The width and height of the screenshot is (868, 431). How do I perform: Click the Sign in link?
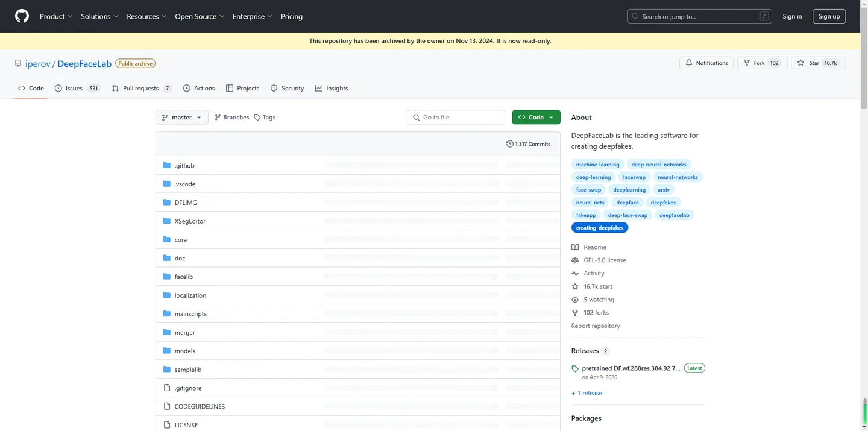pyautogui.click(x=792, y=16)
